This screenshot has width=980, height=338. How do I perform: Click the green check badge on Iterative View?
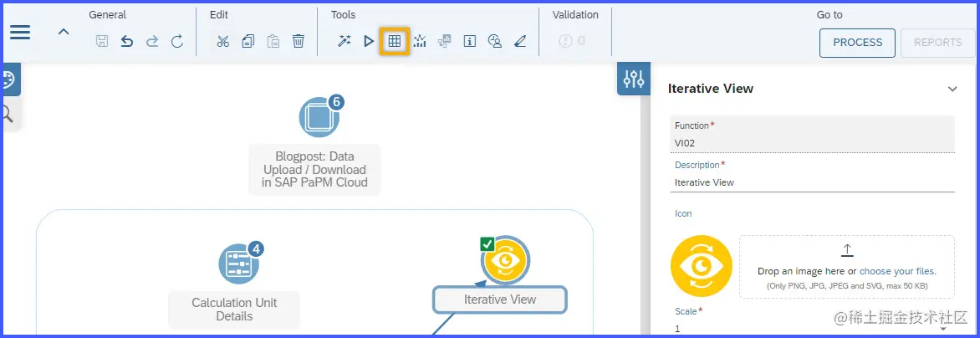point(487,244)
